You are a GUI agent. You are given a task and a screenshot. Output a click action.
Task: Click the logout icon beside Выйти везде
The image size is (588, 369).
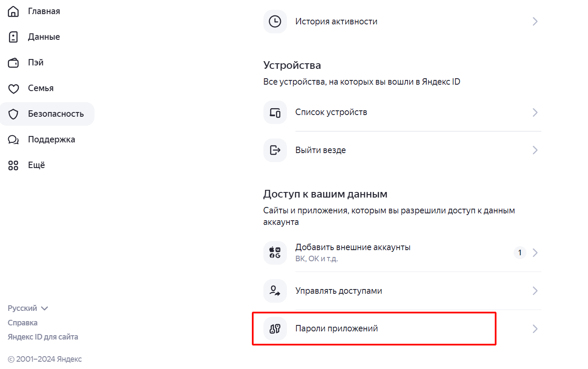click(x=275, y=150)
